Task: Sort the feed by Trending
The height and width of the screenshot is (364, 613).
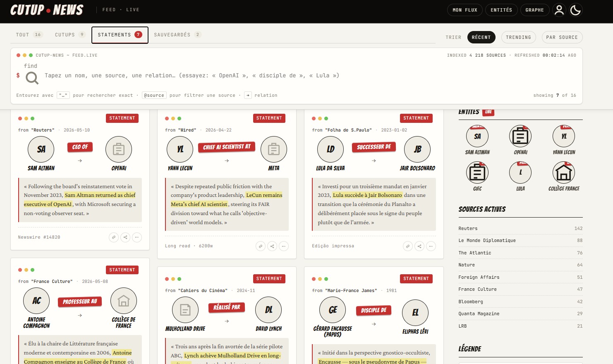Action: pyautogui.click(x=518, y=37)
